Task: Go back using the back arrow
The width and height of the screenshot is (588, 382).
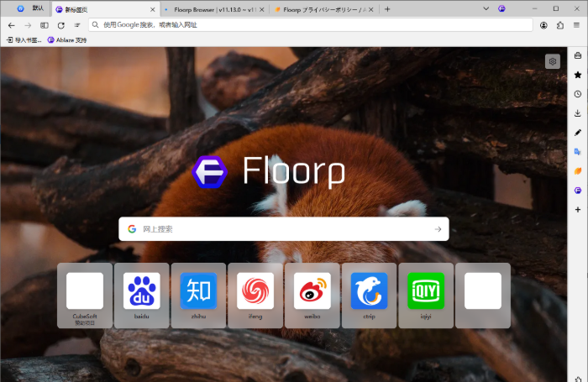Action: pos(12,25)
